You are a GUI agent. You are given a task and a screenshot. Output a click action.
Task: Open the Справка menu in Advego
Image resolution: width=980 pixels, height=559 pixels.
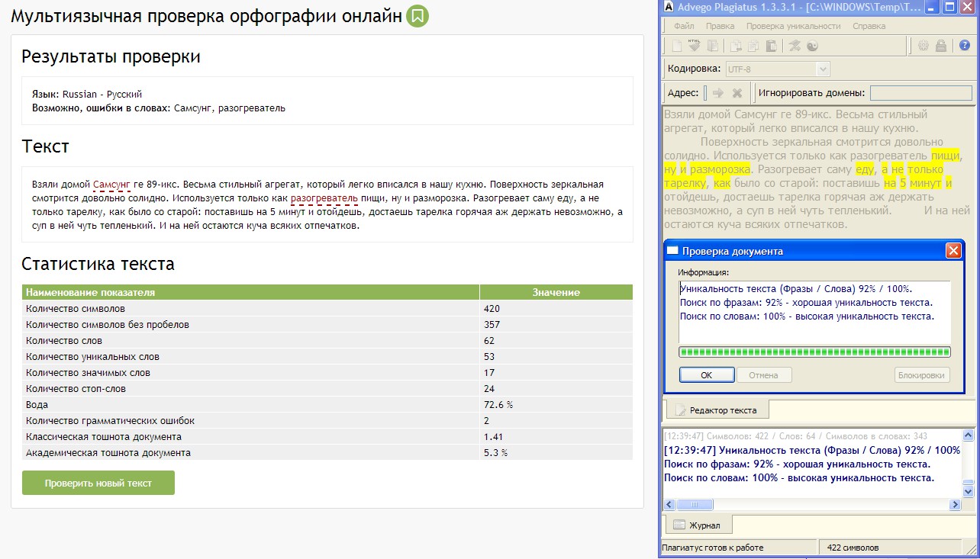(869, 26)
